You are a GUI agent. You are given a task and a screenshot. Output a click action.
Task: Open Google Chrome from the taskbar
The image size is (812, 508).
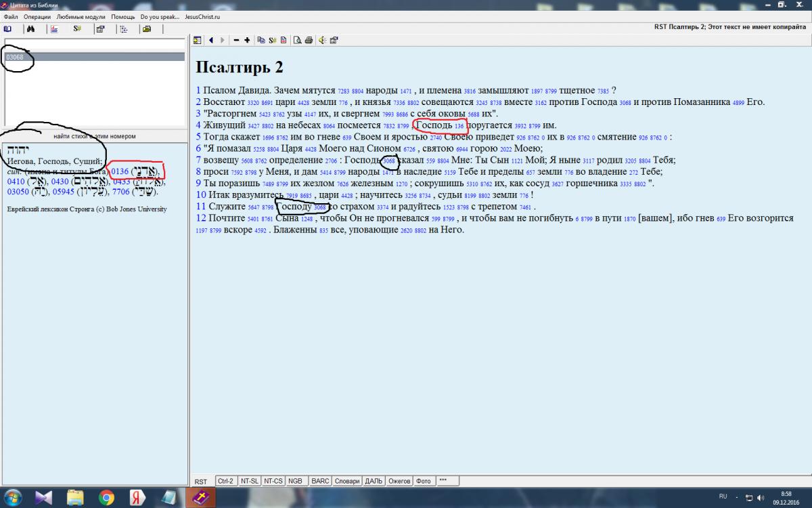coord(106,498)
